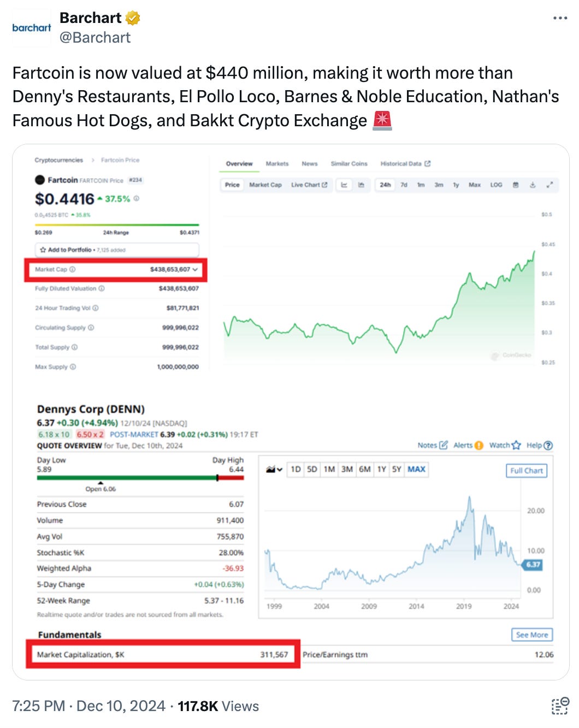Screen dimensions: 579x728
Task: Expand the Fartcoin chart to fullscreen
Action: 550,185
